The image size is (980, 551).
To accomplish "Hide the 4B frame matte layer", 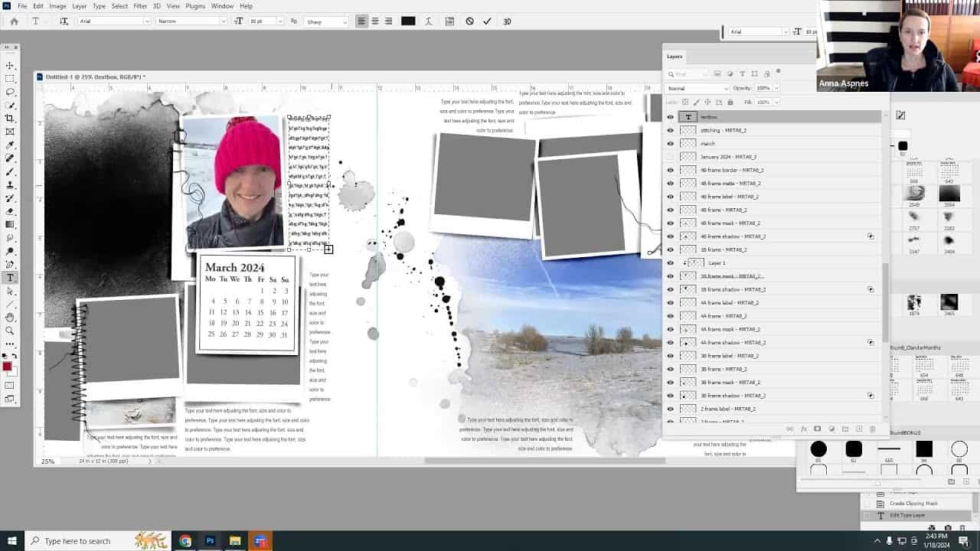I will pos(670,183).
